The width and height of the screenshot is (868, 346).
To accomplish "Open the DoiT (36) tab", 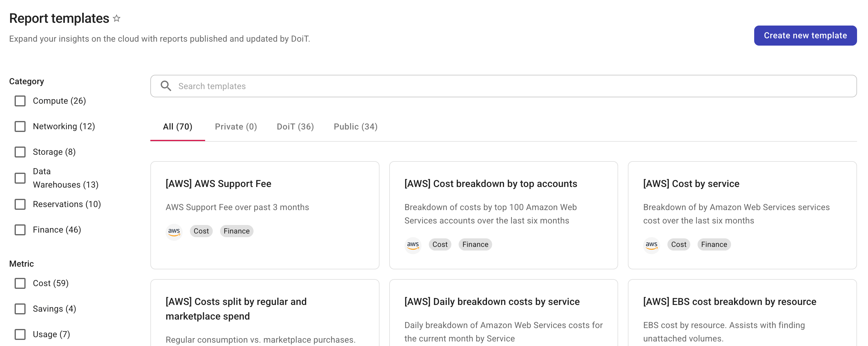I will click(295, 126).
